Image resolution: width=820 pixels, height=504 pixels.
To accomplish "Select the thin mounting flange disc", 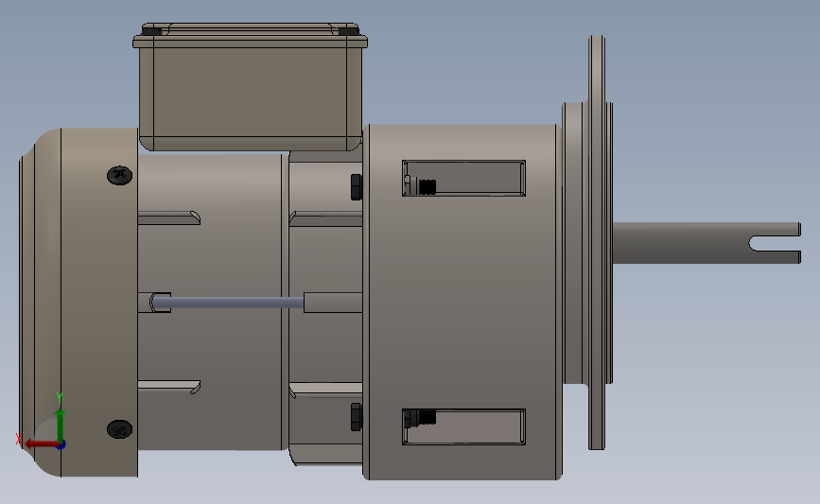I will coord(597,243).
